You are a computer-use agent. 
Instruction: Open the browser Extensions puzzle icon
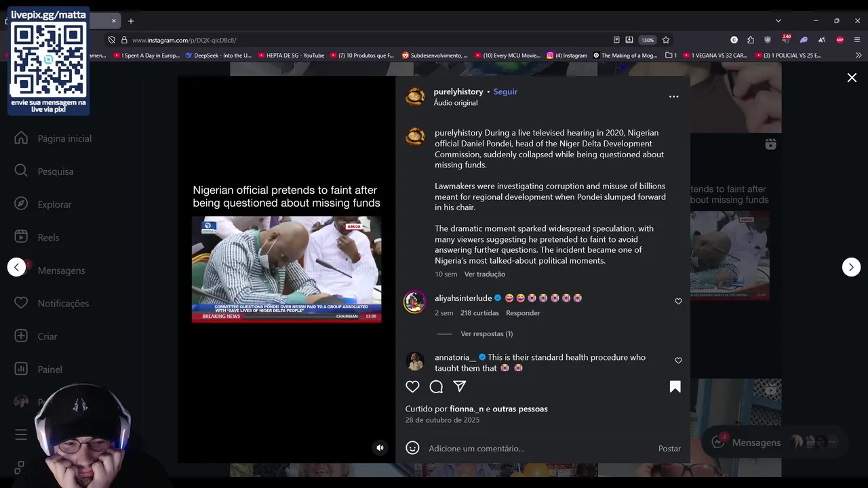point(751,40)
